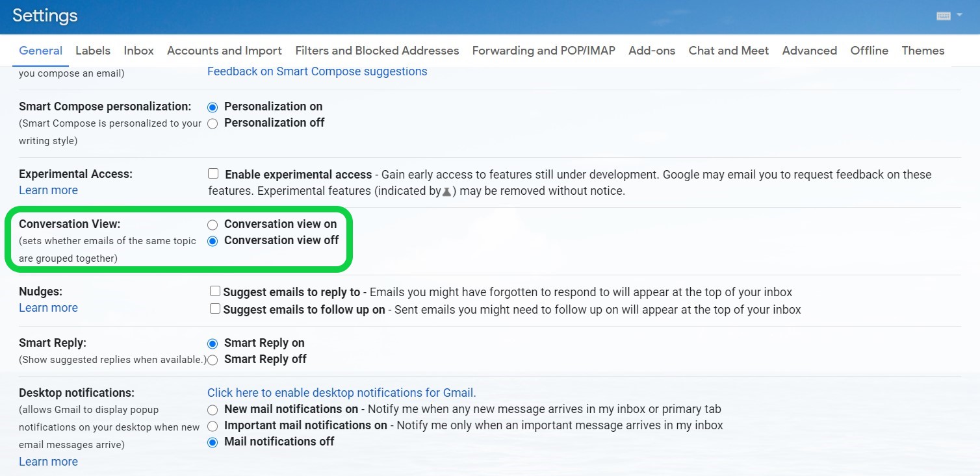Open 'Learn more' under Nudges
Screen dimensions: 980x476
pos(48,308)
